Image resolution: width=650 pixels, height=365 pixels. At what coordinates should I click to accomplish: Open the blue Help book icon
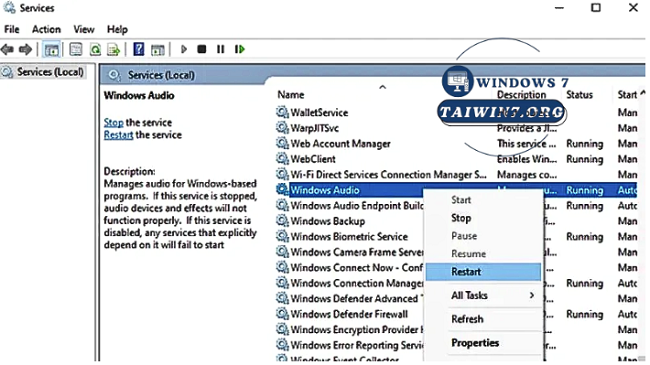coord(138,49)
